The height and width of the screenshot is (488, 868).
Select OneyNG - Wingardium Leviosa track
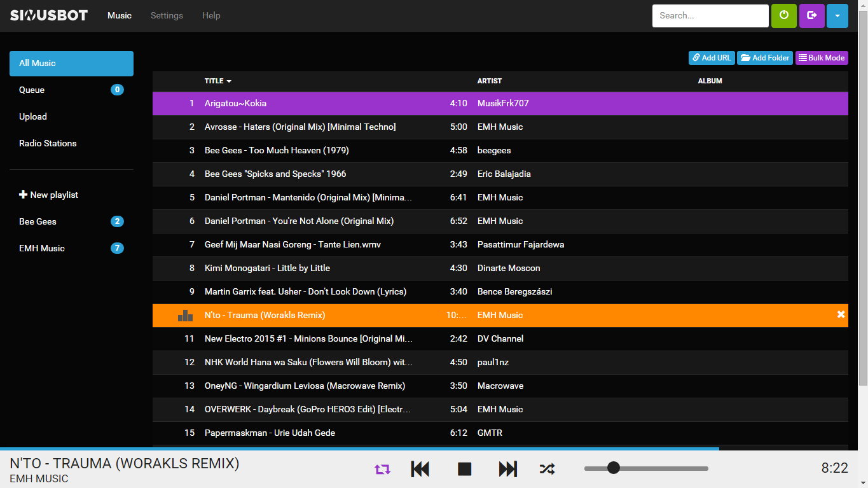[x=500, y=386]
